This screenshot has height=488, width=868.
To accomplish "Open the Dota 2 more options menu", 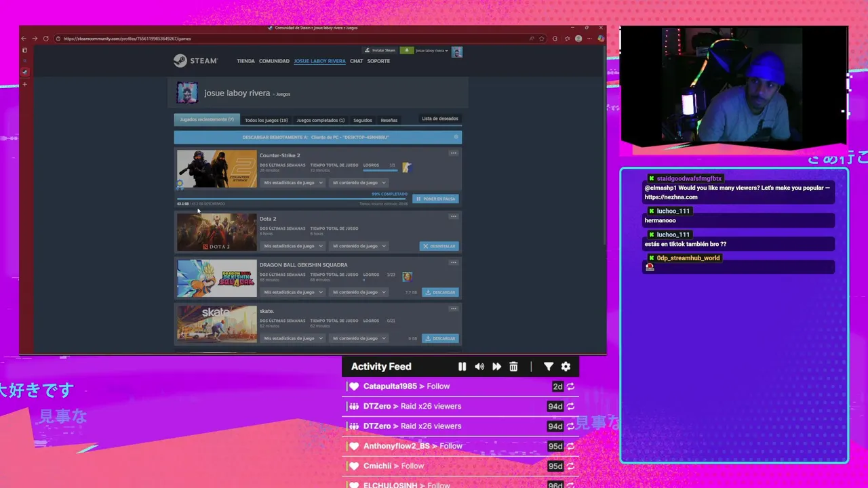I will coord(454,216).
